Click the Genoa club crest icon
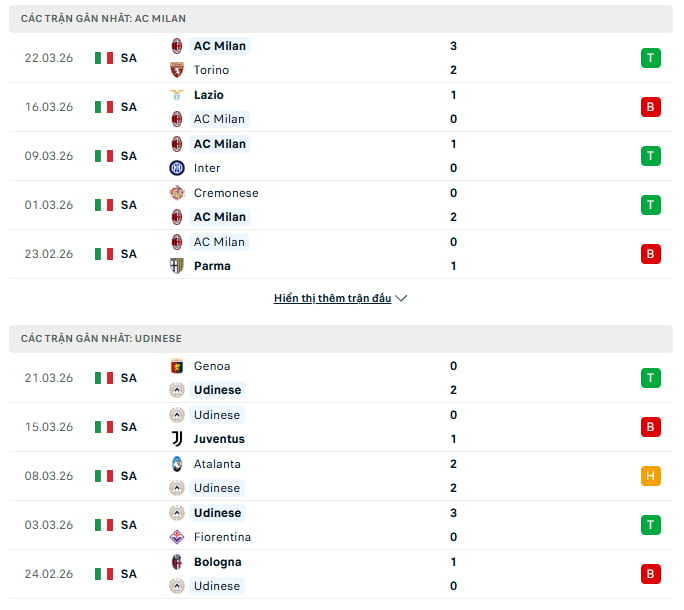684x610 pixels. pyautogui.click(x=177, y=366)
